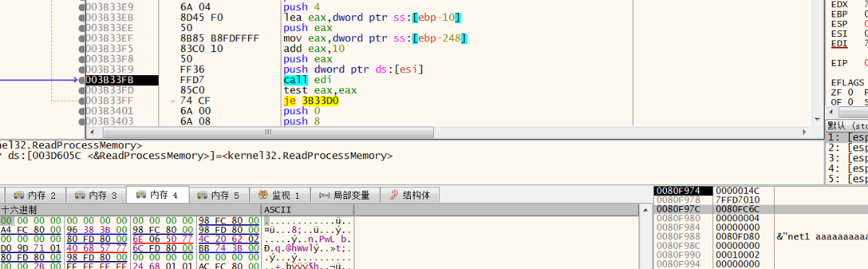Screen dimensions: 868x269
Task: Select 'mov eax,dword ptr ss:[ebp-248]' line
Action: click(x=375, y=38)
